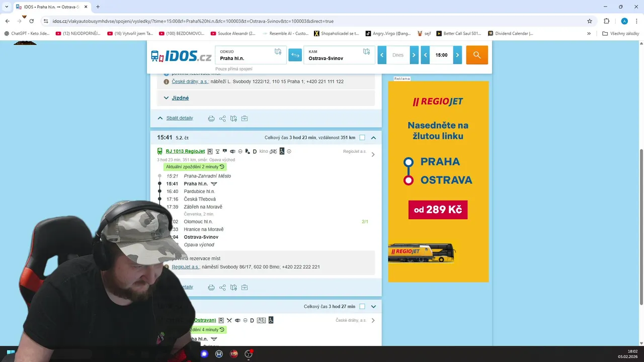Reload the page
Image resolution: width=644 pixels, height=362 pixels.
tap(32, 21)
